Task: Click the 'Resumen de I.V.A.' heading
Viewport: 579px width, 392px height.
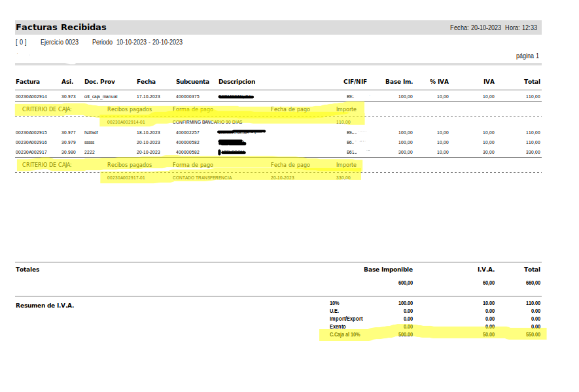Action: pos(44,306)
